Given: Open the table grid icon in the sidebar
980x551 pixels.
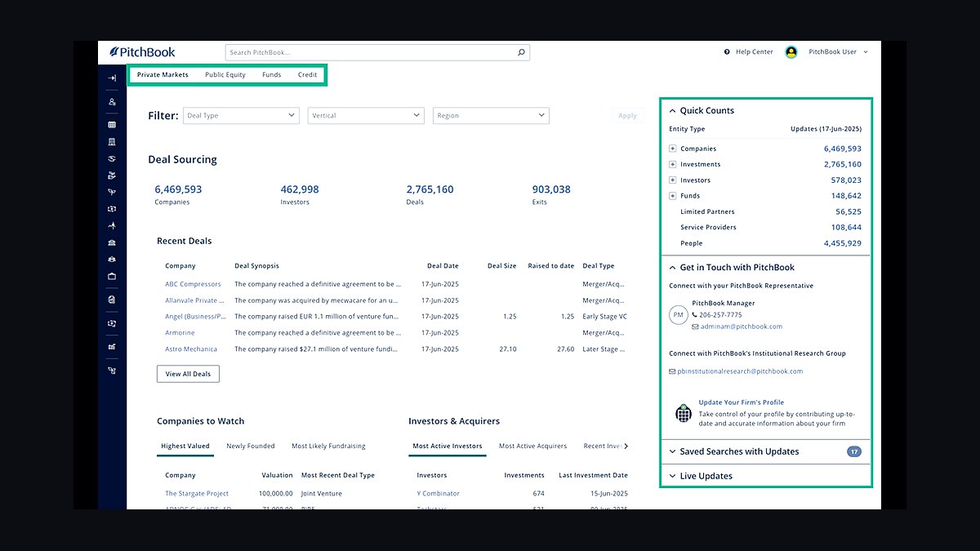Looking at the screenshot, I should pyautogui.click(x=112, y=125).
